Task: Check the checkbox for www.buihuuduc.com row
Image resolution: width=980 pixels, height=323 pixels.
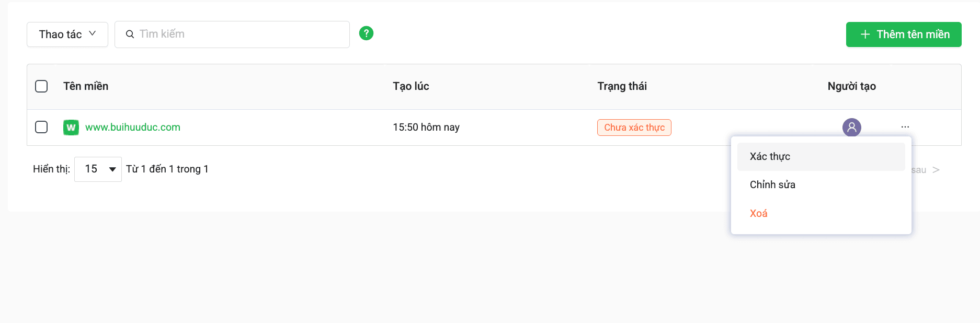Action: [41, 127]
